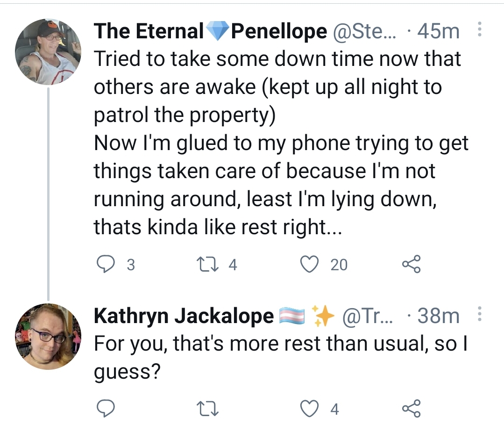The image size is (504, 432).
Task: Share Kathryn Jackalope's reply
Action: (411, 409)
